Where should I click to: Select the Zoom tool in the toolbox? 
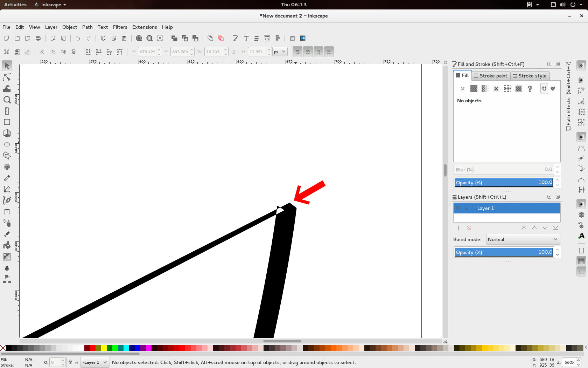click(x=7, y=100)
